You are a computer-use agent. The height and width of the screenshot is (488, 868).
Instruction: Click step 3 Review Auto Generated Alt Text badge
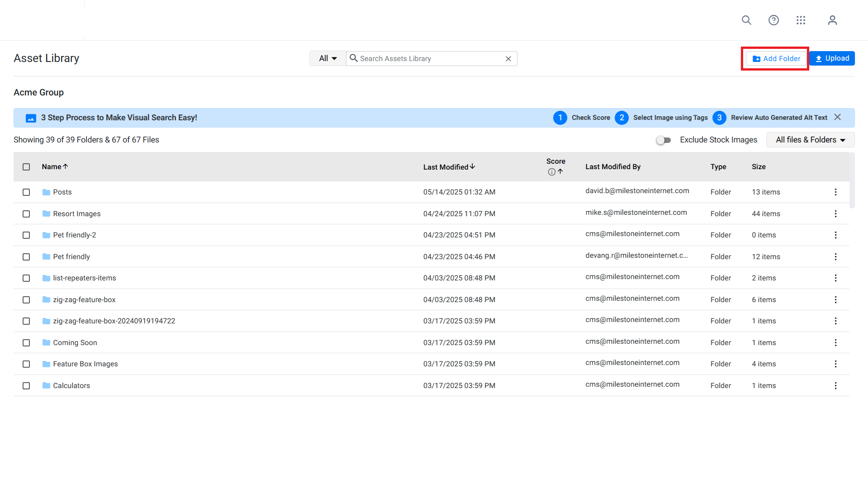pyautogui.click(x=719, y=118)
